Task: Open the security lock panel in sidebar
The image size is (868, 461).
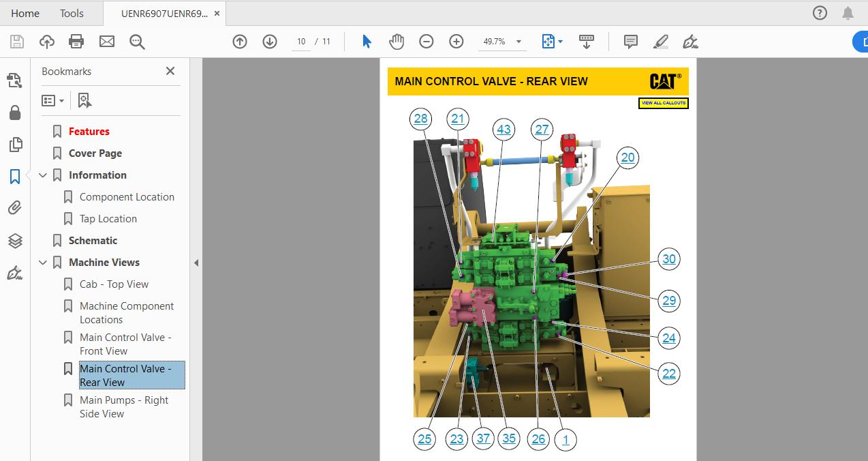Action: (15, 113)
